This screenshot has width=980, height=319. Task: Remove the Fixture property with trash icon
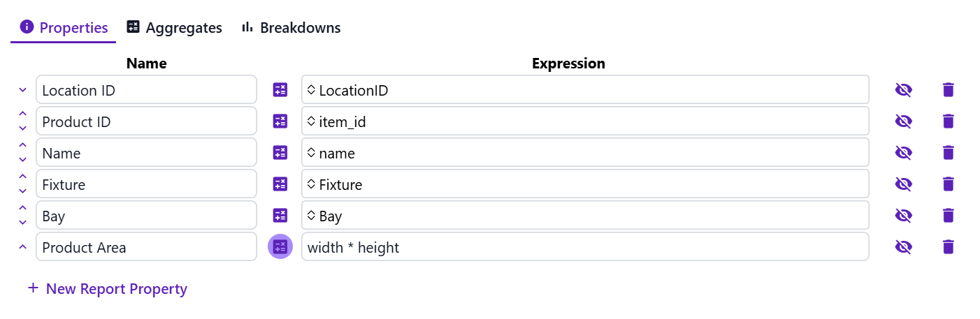click(x=948, y=184)
